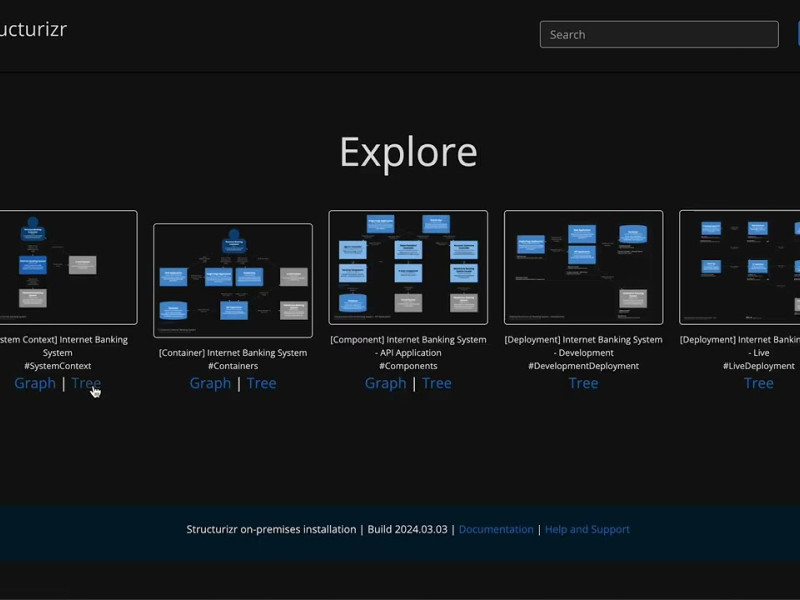Image resolution: width=800 pixels, height=600 pixels.
Task: Select the #DevelopmentDeployment tag text
Action: click(584, 366)
